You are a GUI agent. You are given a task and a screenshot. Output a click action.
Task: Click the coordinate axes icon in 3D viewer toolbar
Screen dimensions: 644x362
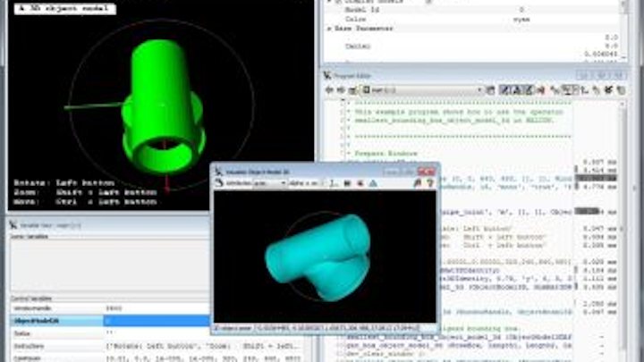pyautogui.click(x=334, y=183)
